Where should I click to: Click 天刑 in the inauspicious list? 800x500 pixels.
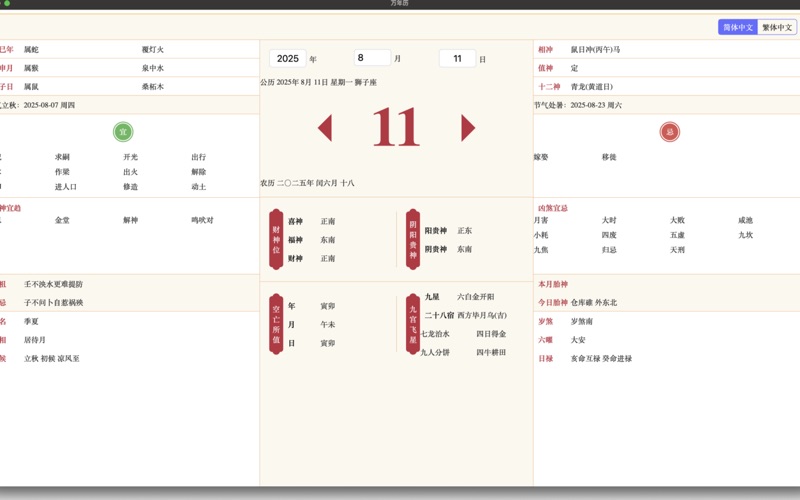(x=677, y=250)
